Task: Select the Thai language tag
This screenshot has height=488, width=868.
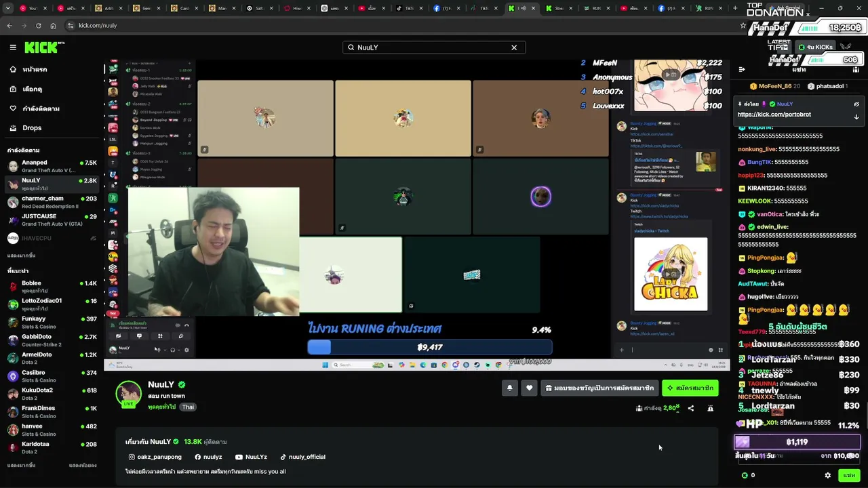Action: click(x=188, y=407)
